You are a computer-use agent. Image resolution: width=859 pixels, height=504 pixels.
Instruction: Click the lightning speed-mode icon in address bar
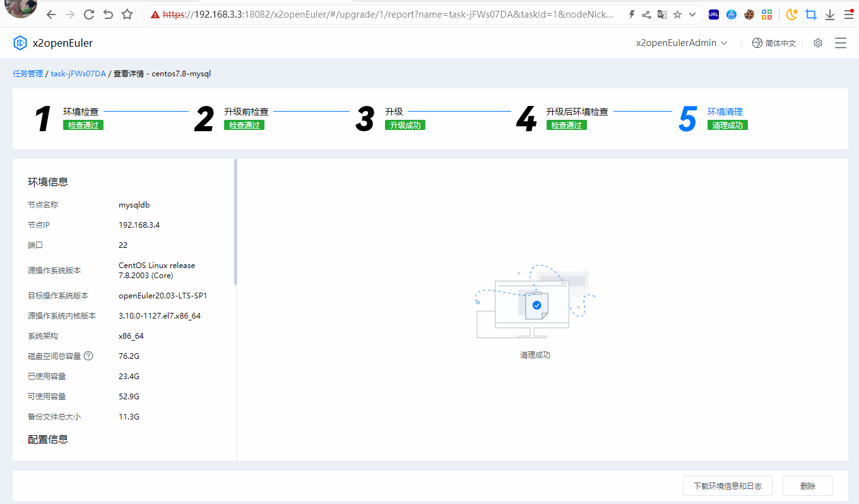click(632, 14)
